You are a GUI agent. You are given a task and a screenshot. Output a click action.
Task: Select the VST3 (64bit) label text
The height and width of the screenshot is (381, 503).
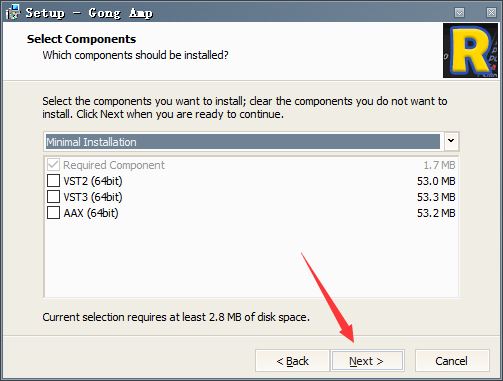tap(93, 197)
